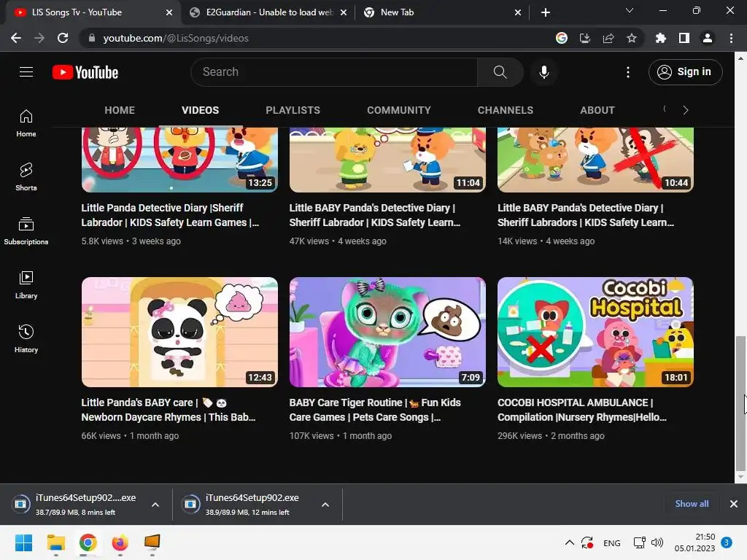This screenshot has width=747, height=560.
Task: Expand second iTunes64Setup902.exe download options
Action: [325, 505]
